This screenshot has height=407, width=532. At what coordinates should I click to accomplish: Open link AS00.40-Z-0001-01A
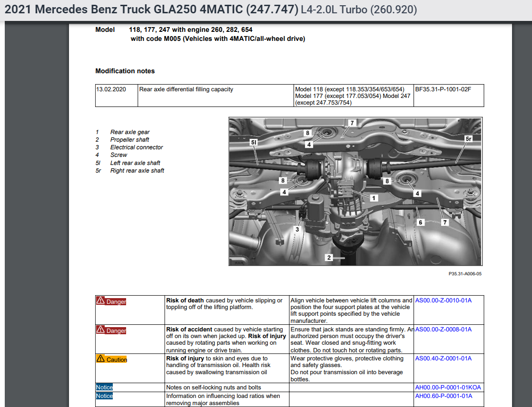pos(443,358)
